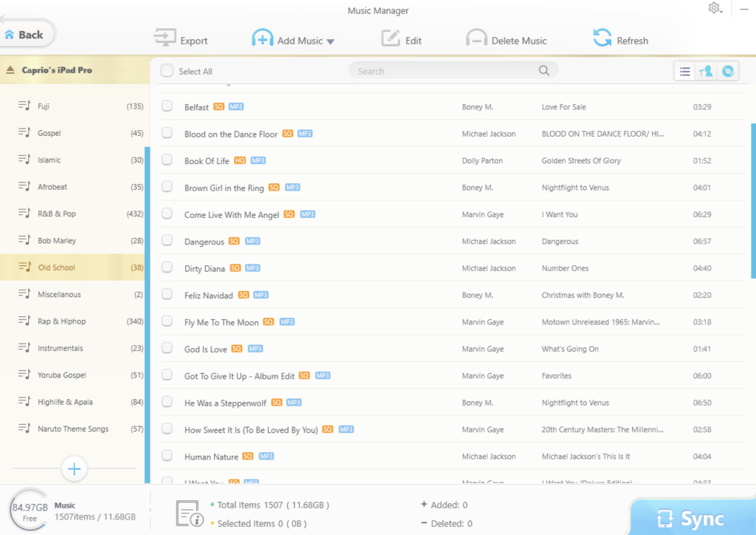Image resolution: width=756 pixels, height=535 pixels.
Task: Open the settings gear menu
Action: 715,8
